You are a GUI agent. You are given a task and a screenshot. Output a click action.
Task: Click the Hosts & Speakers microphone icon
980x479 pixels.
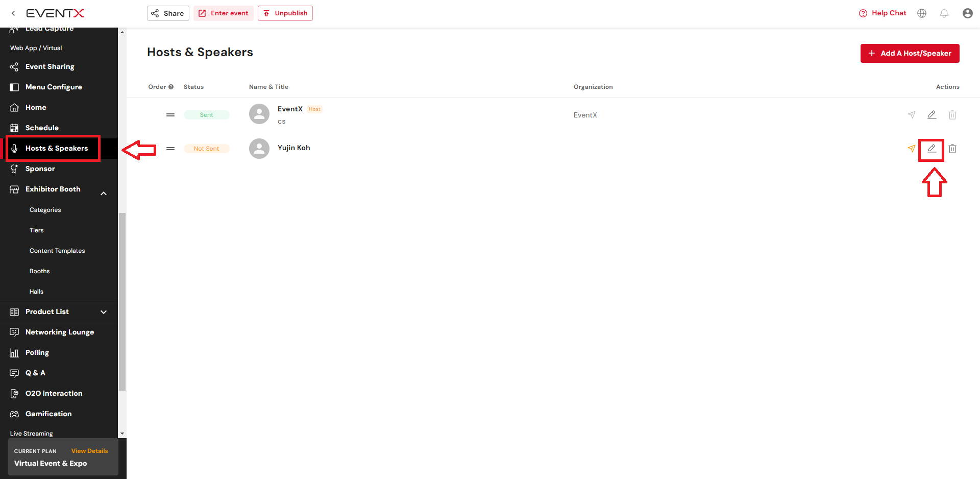[14, 149]
